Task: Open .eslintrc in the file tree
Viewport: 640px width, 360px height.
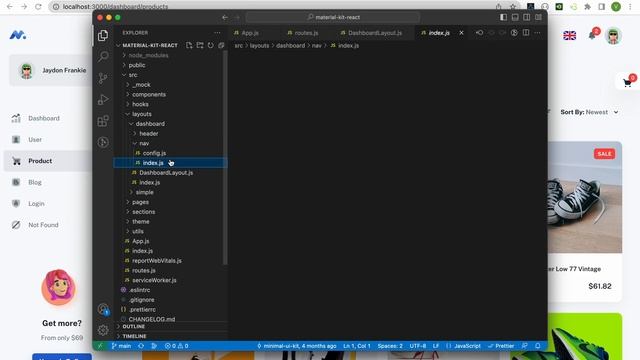Action: coord(139,290)
